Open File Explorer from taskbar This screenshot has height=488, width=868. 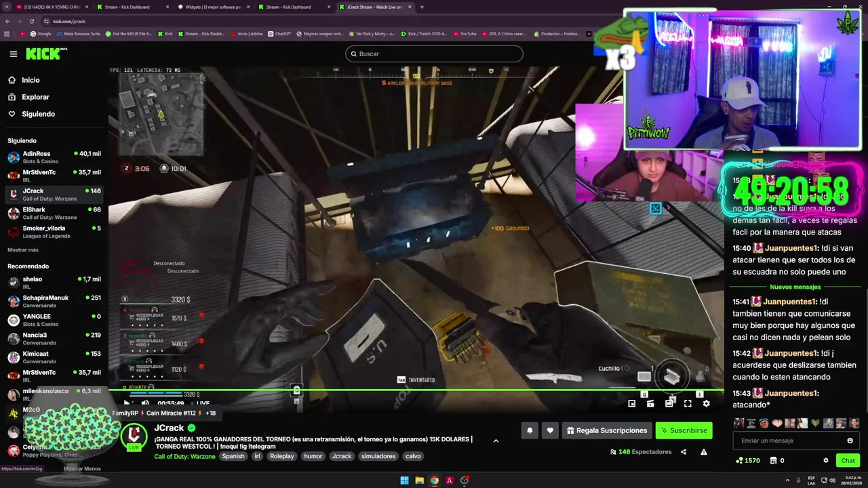[x=419, y=481]
